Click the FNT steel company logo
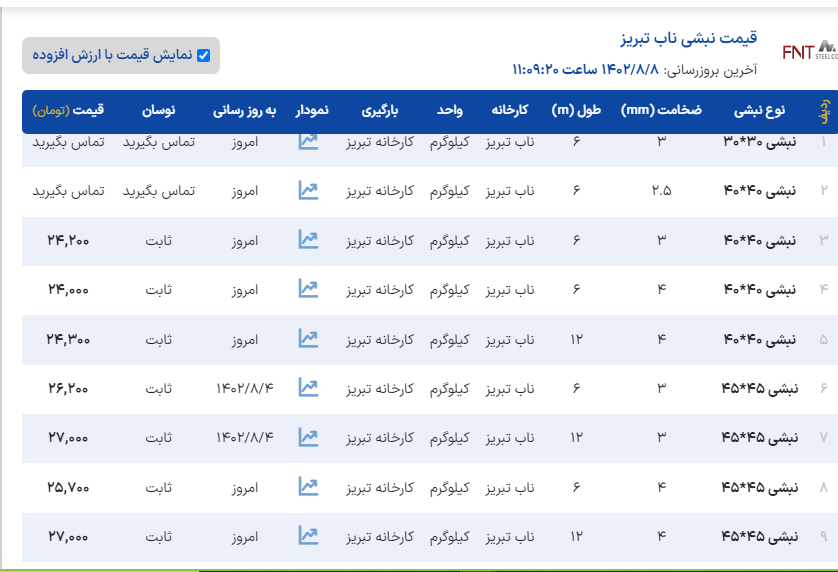 (808, 51)
